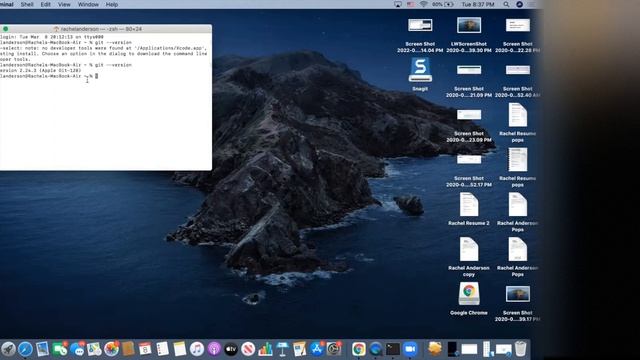The width and height of the screenshot is (640, 360).
Task: Launch Maps from the Dock
Action: pyautogui.click(x=94, y=349)
